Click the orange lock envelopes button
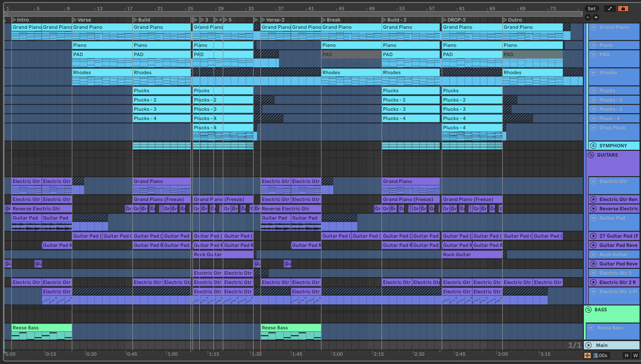This screenshot has width=641, height=364. (623, 9)
